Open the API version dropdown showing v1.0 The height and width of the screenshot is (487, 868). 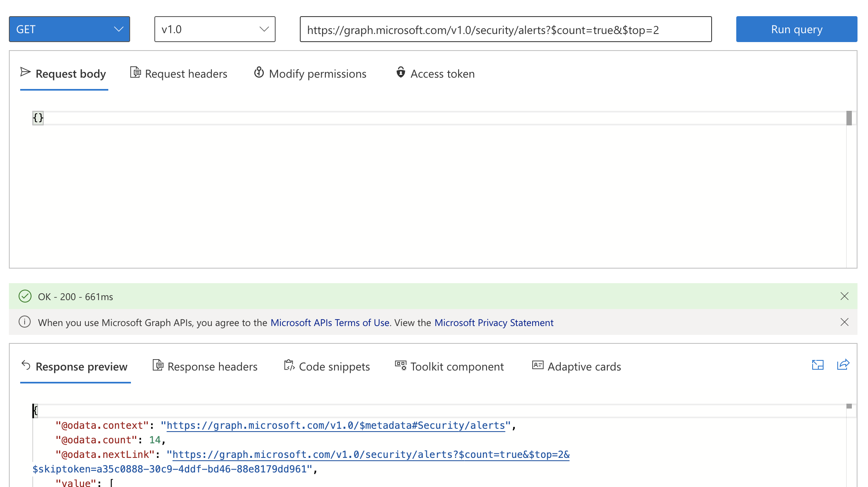(x=215, y=29)
